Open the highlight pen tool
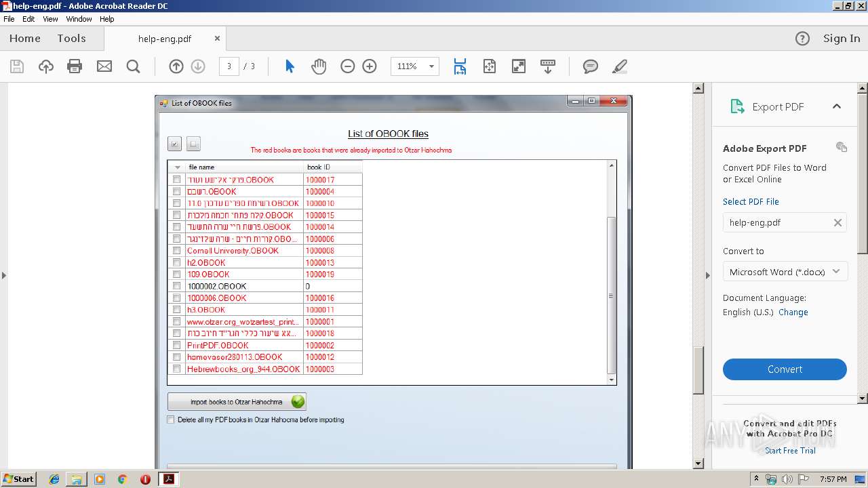 [619, 66]
